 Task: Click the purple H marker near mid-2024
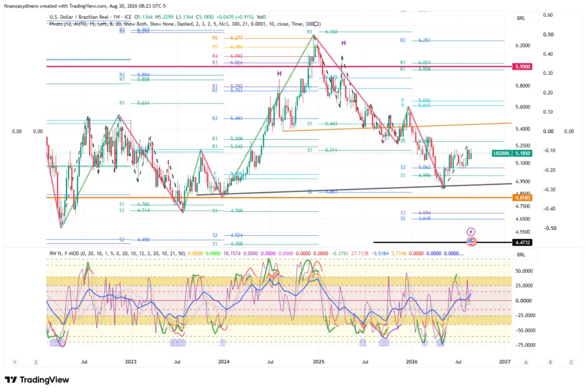click(x=279, y=74)
